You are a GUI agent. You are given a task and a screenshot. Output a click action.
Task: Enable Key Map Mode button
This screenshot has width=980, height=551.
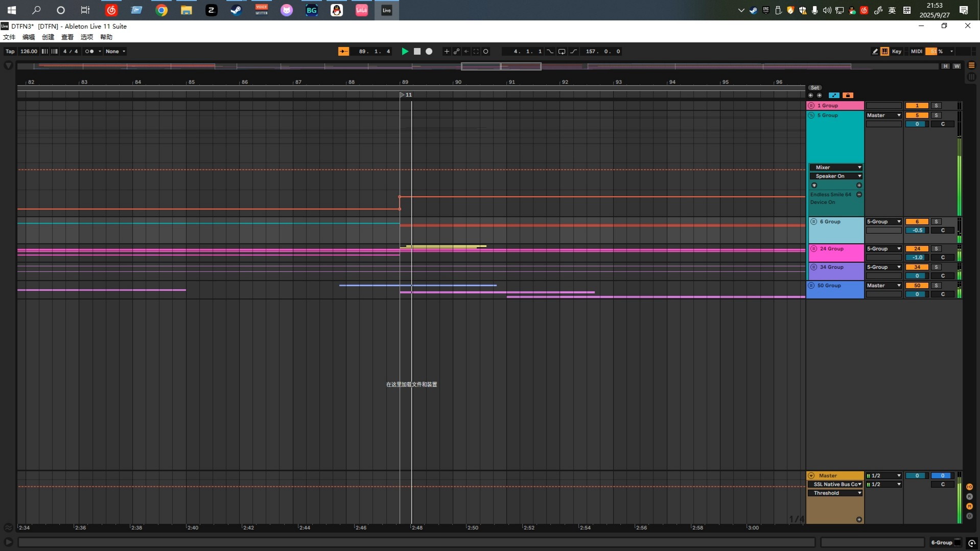[x=897, y=51]
